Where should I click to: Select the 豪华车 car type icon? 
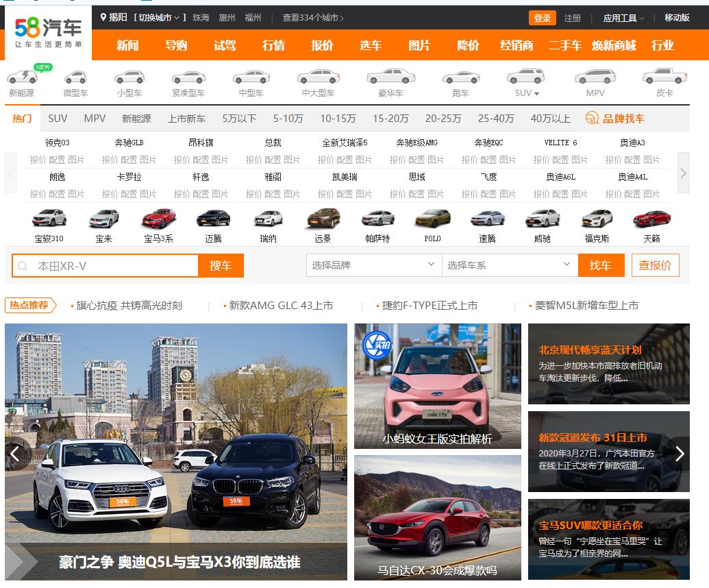(x=390, y=77)
